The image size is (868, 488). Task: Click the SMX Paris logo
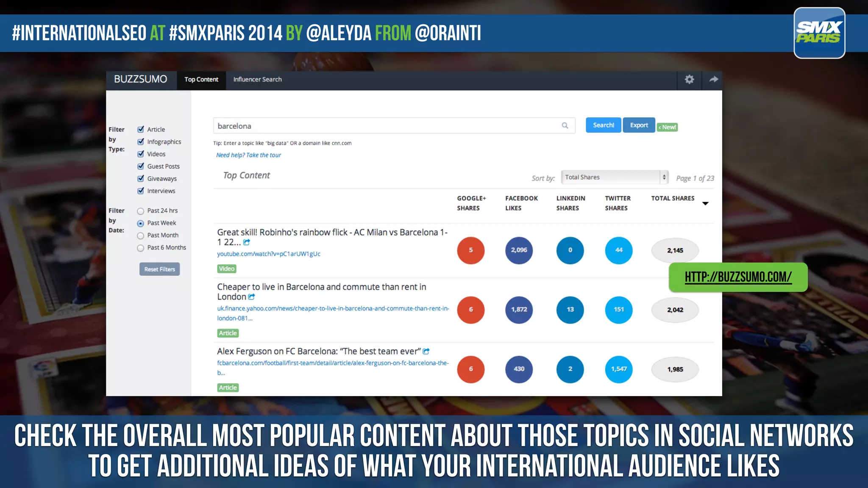[819, 33]
